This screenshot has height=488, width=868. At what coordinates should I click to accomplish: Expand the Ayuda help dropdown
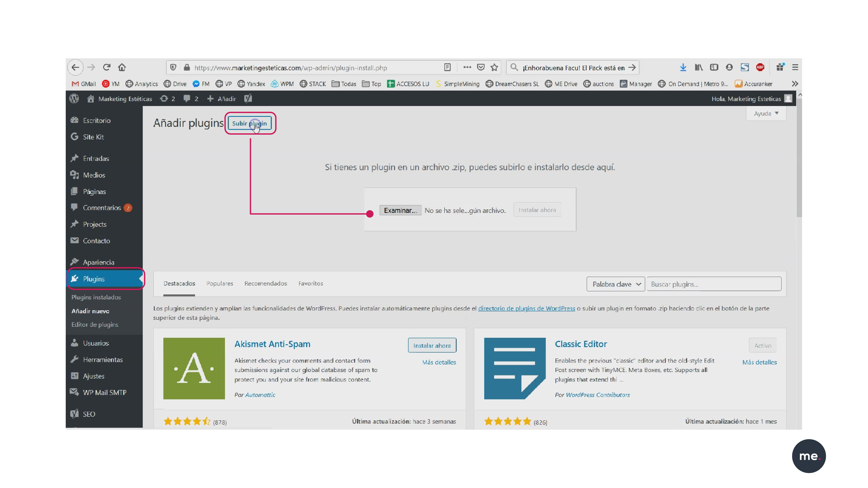point(766,114)
